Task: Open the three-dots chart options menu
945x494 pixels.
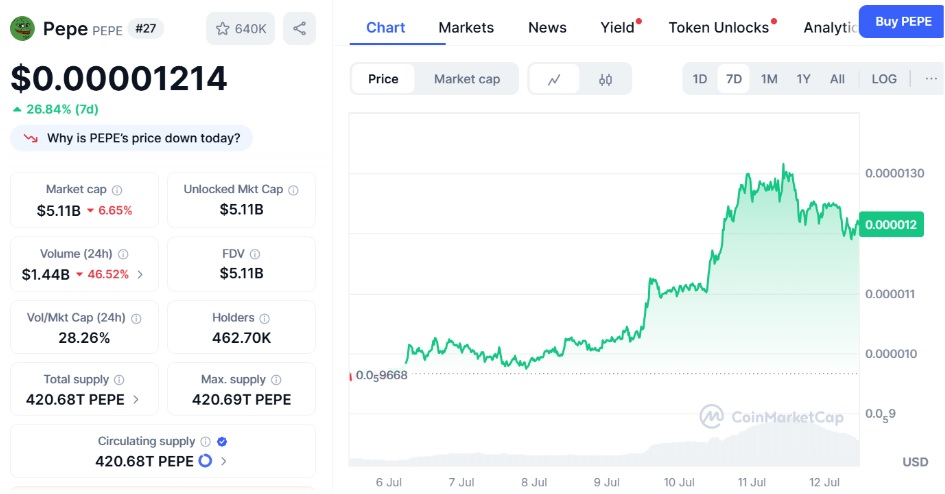Action: 931,79
